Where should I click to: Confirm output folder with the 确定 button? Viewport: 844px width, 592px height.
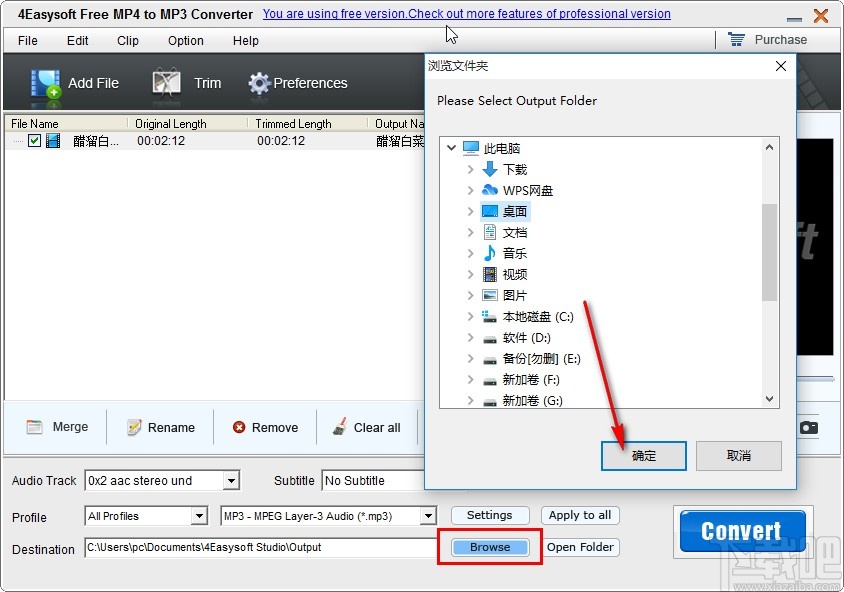[643, 455]
